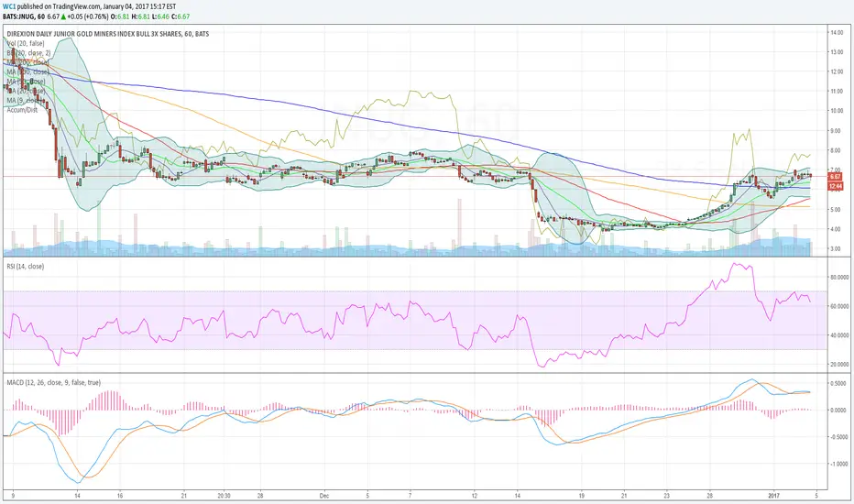Click the MACD (12, 26, close, 9) title
854x504 pixels.
click(x=54, y=382)
